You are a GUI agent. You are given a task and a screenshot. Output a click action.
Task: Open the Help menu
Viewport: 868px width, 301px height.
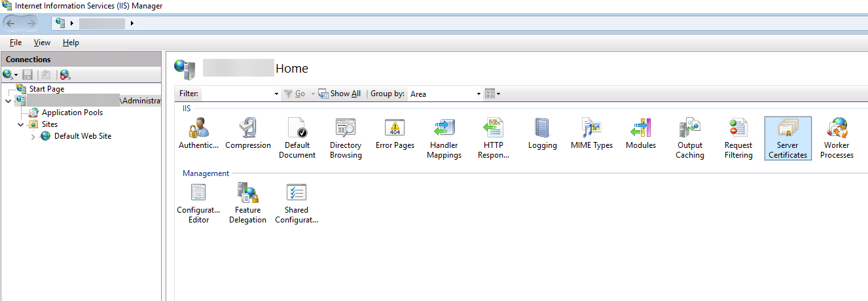(71, 43)
